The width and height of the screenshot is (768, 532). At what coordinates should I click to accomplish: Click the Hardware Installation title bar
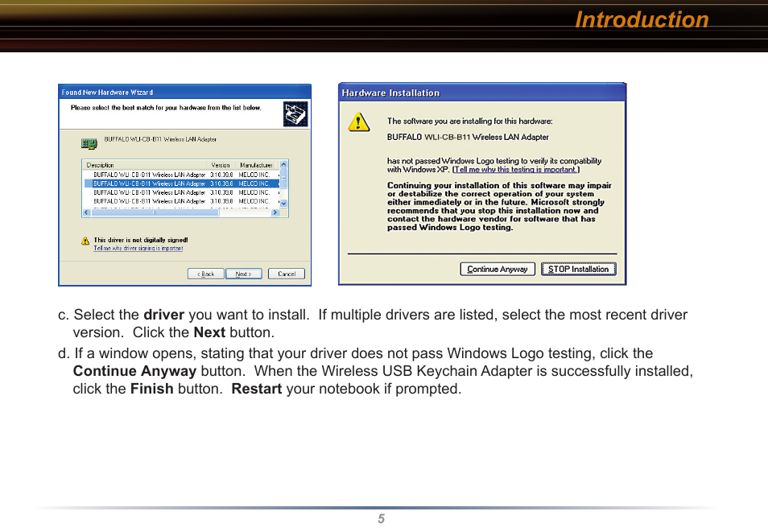[x=482, y=93]
